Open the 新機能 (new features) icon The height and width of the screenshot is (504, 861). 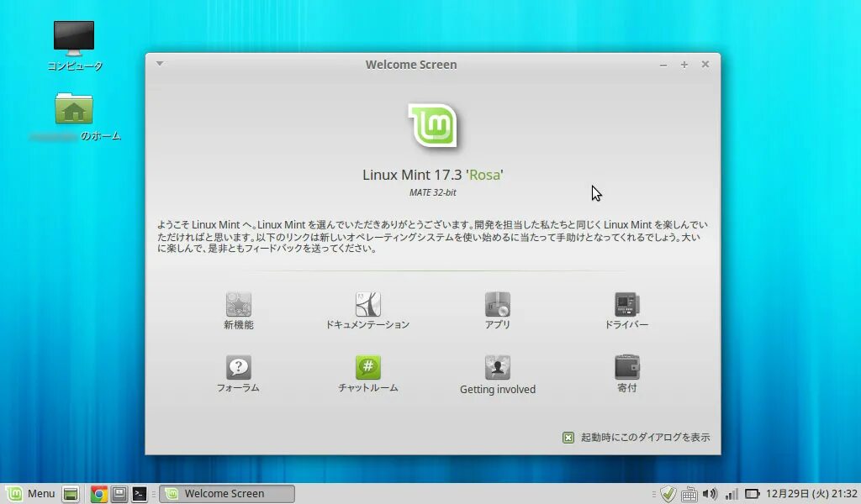pyautogui.click(x=238, y=304)
